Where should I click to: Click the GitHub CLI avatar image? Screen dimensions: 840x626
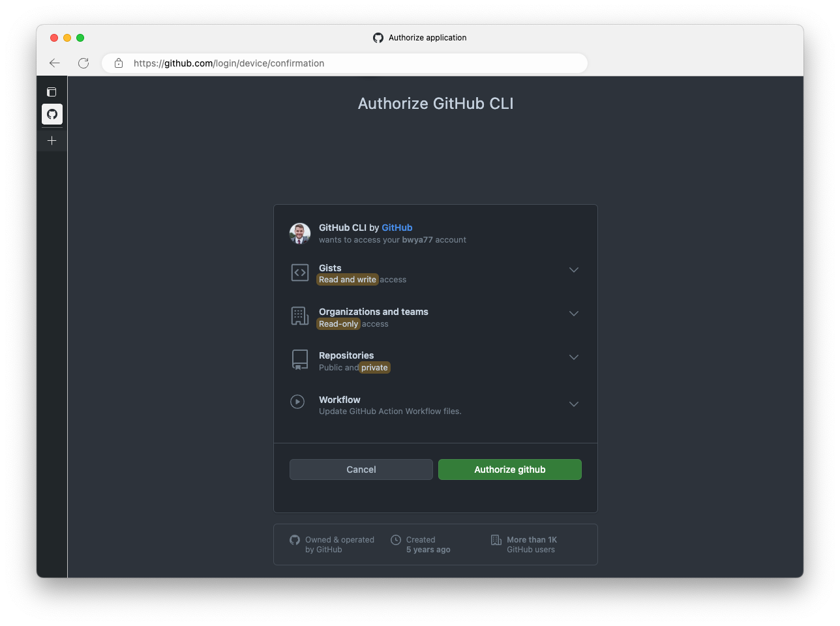pyautogui.click(x=300, y=233)
